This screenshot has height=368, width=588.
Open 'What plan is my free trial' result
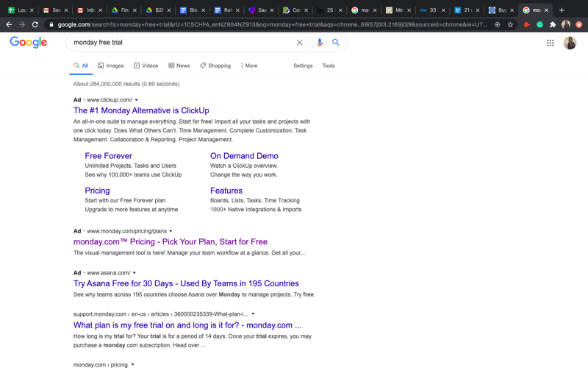click(187, 325)
